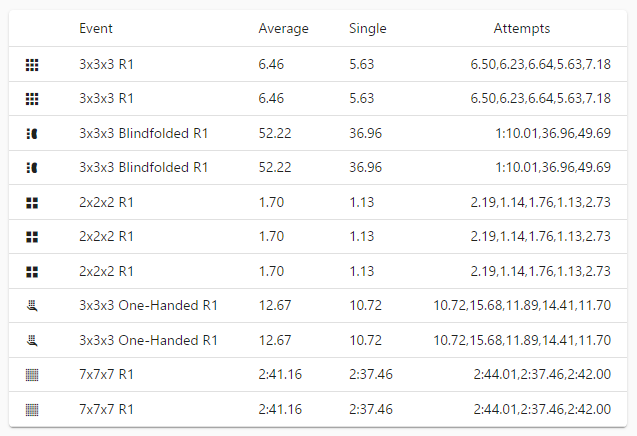
Task: Select the 2x2x2 cube icon in the last 2x2x2 row
Action: [x=32, y=272]
